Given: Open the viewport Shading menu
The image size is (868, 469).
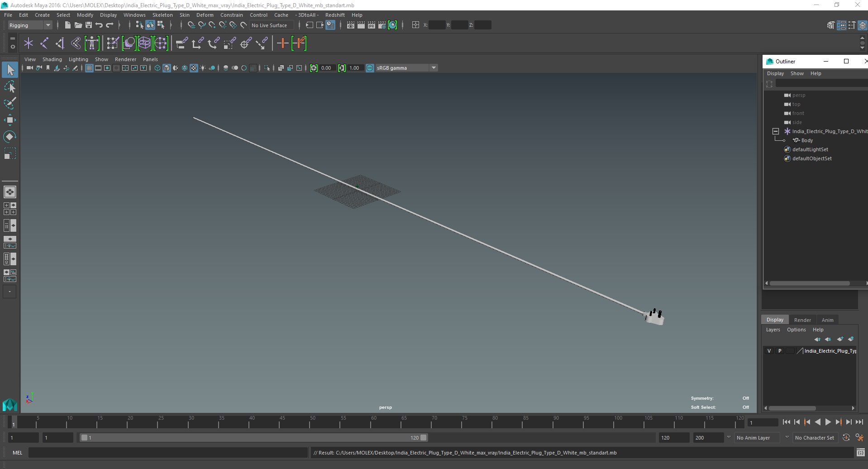Looking at the screenshot, I should coord(52,59).
